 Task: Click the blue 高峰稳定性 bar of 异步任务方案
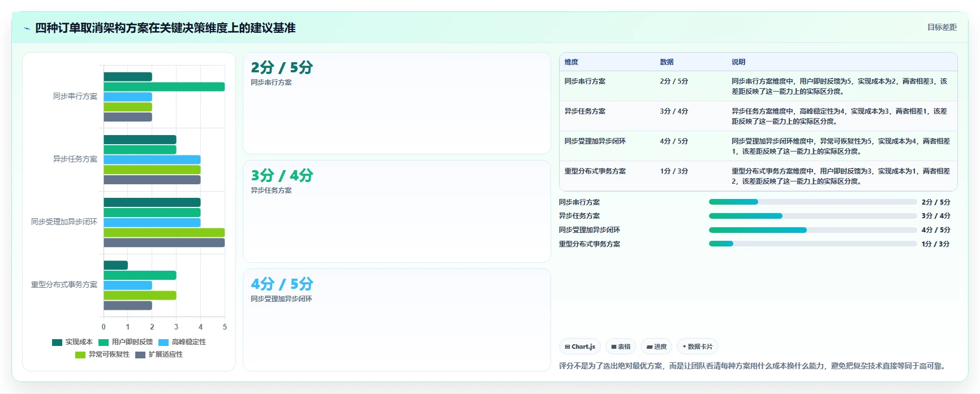152,160
